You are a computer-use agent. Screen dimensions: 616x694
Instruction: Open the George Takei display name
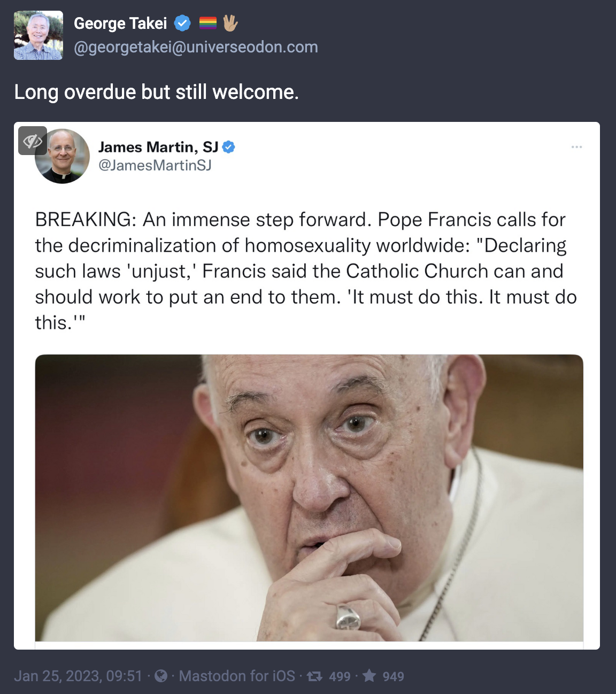[120, 24]
